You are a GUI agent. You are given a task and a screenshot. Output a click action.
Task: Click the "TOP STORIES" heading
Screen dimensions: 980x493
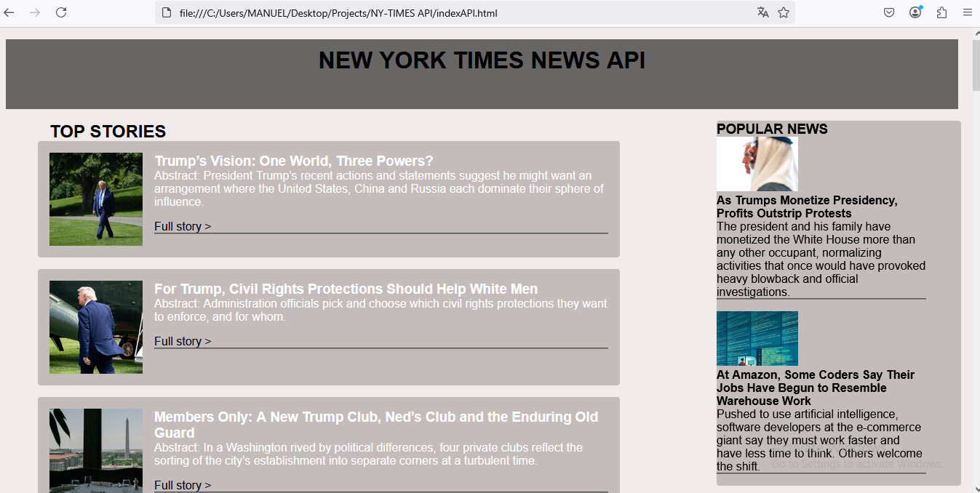[108, 132]
